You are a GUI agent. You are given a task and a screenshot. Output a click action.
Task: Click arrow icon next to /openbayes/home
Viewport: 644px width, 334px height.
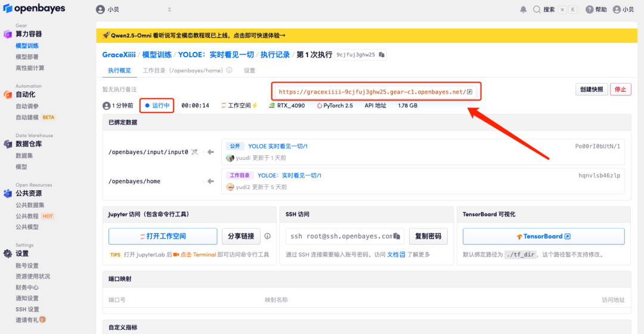[210, 181]
